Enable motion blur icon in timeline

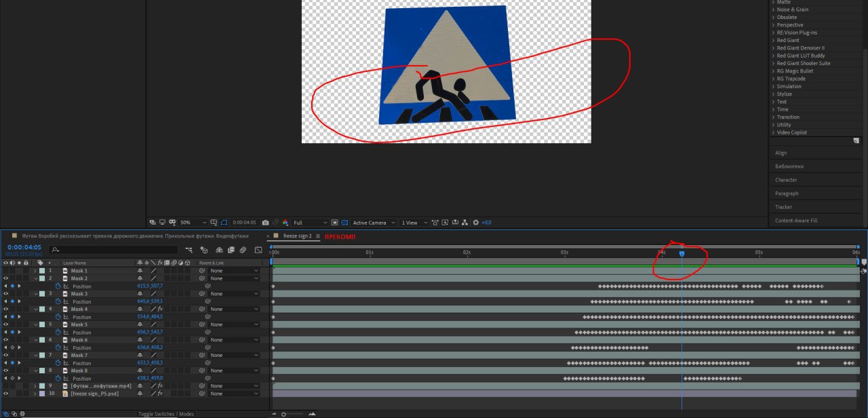click(243, 250)
